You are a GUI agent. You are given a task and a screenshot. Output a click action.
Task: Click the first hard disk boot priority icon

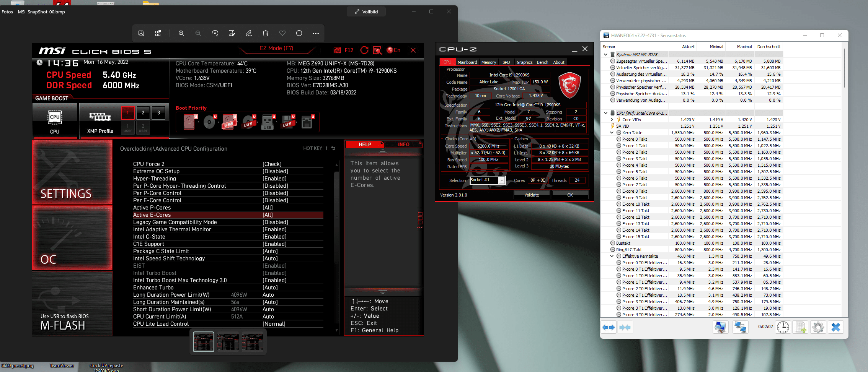[190, 122]
